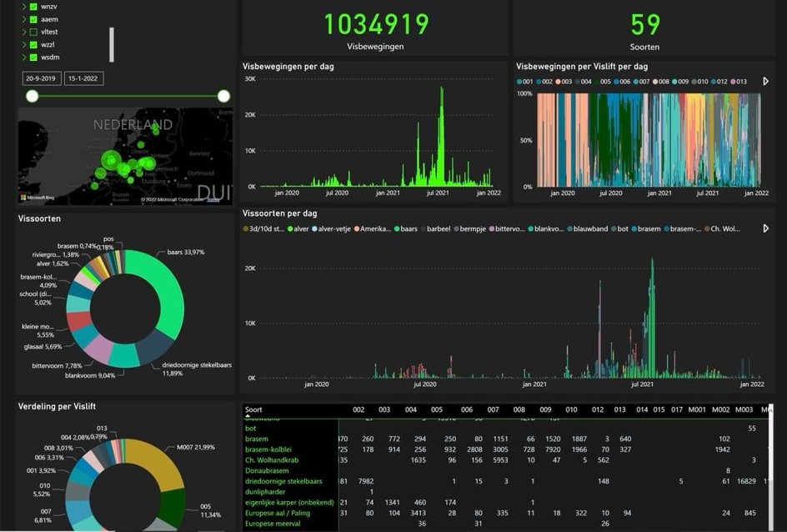Click the right handle of the date slider

[x=223, y=96]
